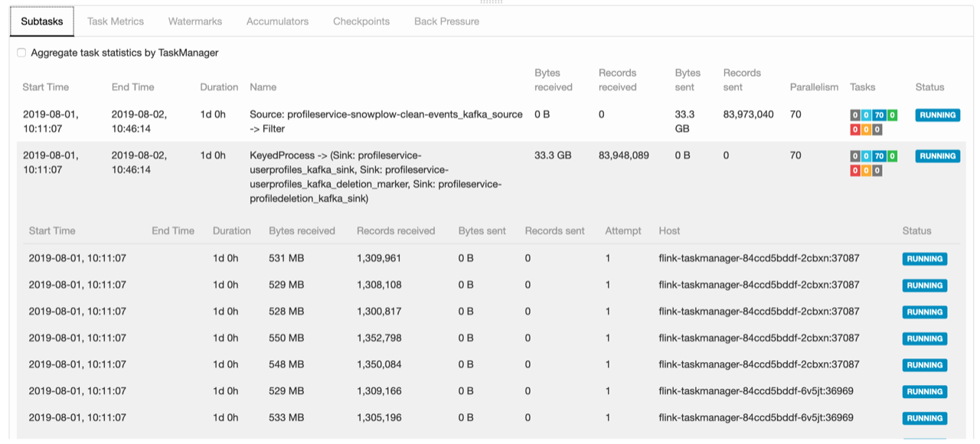Viewport: 980px width, 444px height.
Task: Click RUNNING status badge of KeyedProcess task
Action: click(937, 156)
